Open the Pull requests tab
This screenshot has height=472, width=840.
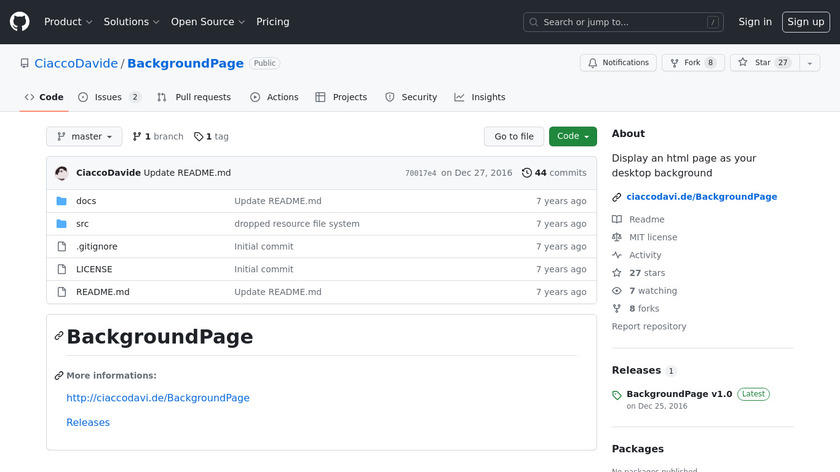(194, 97)
